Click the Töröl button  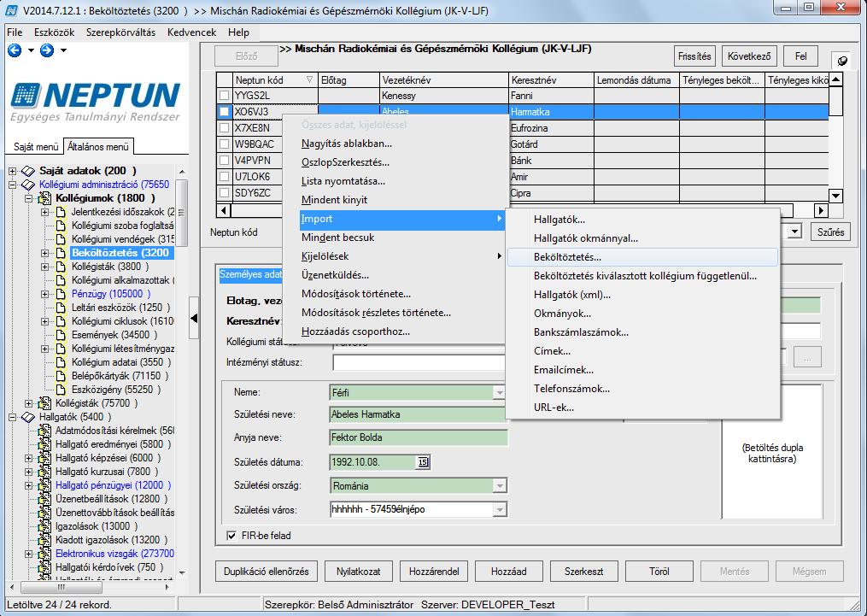(x=659, y=572)
